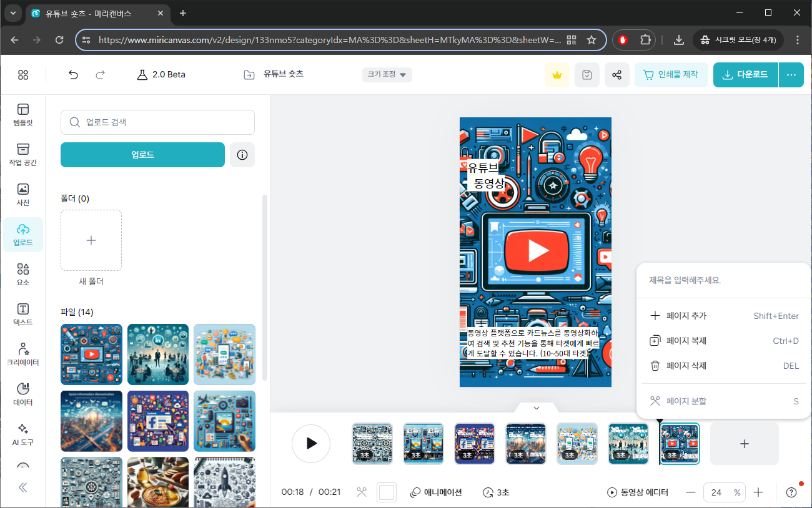This screenshot has height=508, width=812.
Task: Select the 동영상 플랫폼으로 paragraph text on canvas
Action: pos(532,343)
